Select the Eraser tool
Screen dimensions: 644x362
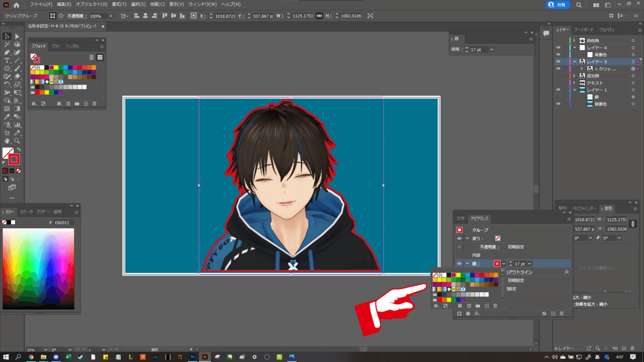point(17,77)
